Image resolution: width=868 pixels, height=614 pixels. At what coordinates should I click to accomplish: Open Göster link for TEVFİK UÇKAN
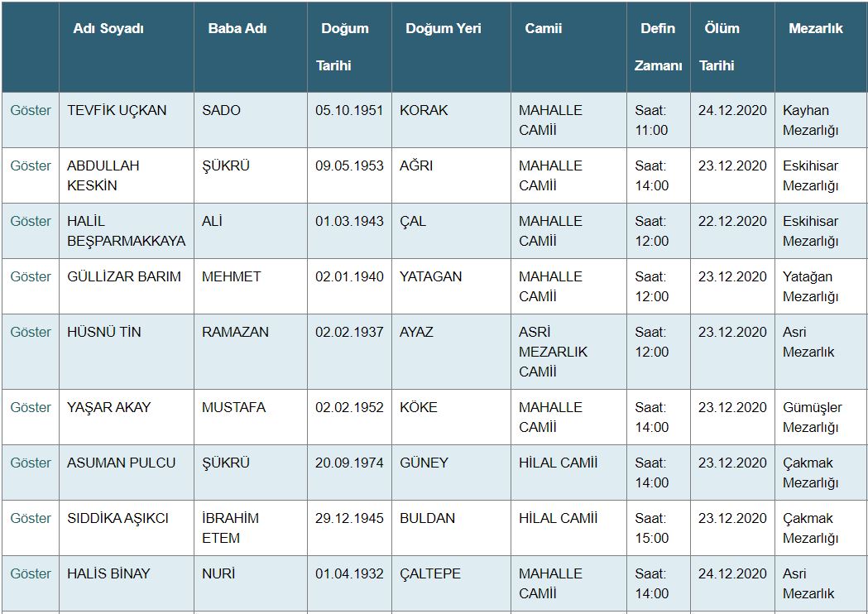31,110
